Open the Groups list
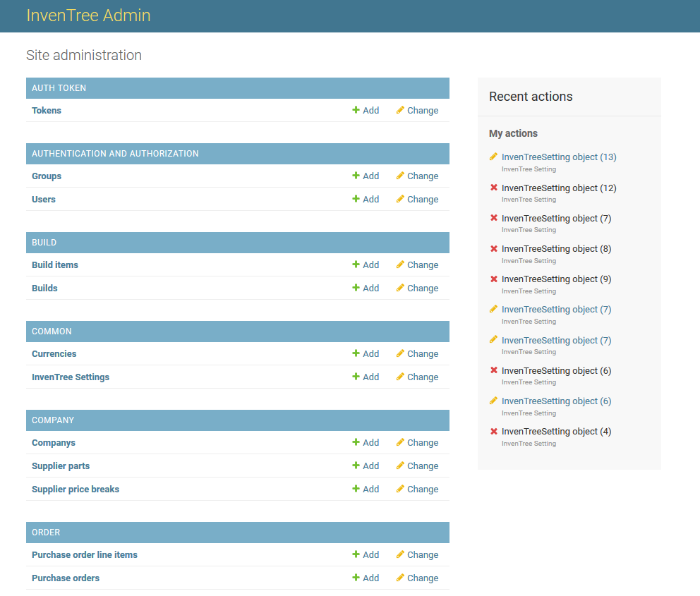The height and width of the screenshot is (596, 700). [x=46, y=176]
